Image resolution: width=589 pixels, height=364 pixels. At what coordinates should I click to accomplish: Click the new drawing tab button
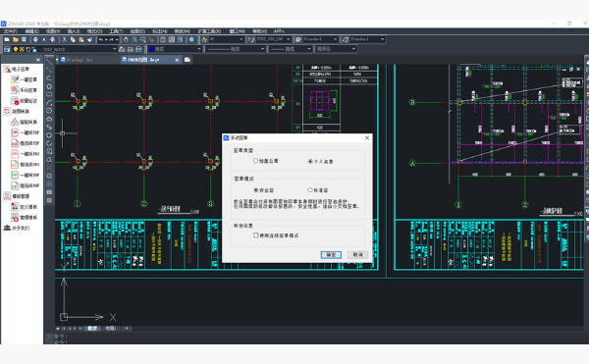point(187,60)
